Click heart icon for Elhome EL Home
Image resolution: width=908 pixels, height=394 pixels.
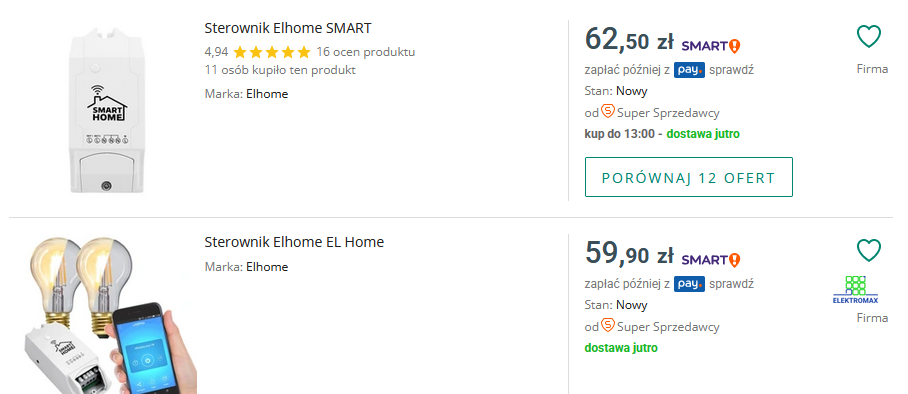(x=869, y=250)
